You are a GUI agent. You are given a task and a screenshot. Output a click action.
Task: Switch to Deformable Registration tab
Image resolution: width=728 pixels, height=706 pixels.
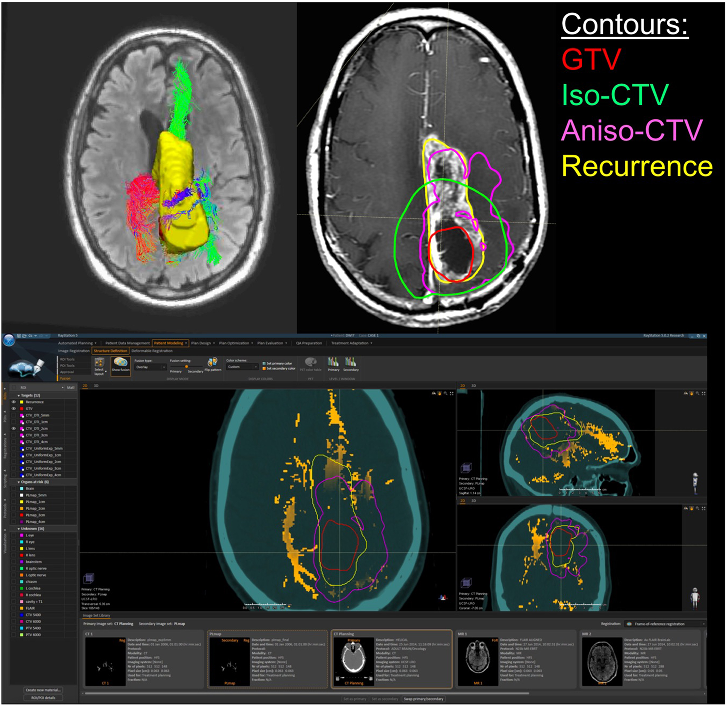(152, 351)
